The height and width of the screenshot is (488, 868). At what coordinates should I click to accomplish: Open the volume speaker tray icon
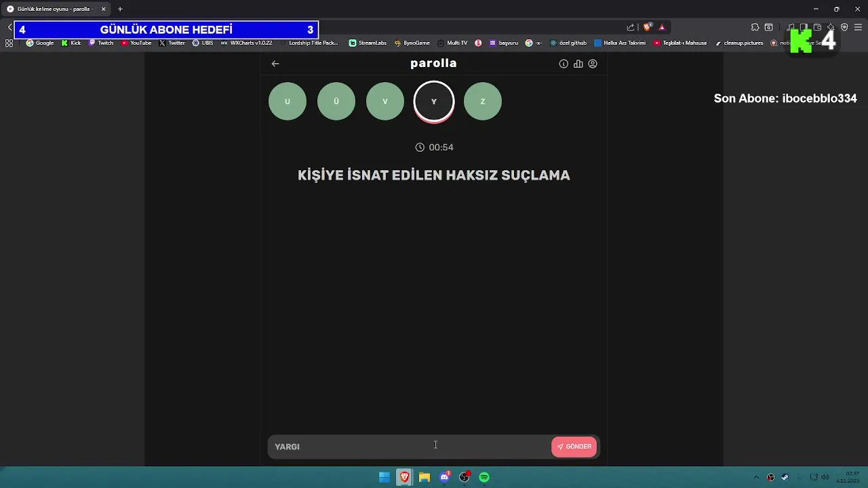point(825,477)
